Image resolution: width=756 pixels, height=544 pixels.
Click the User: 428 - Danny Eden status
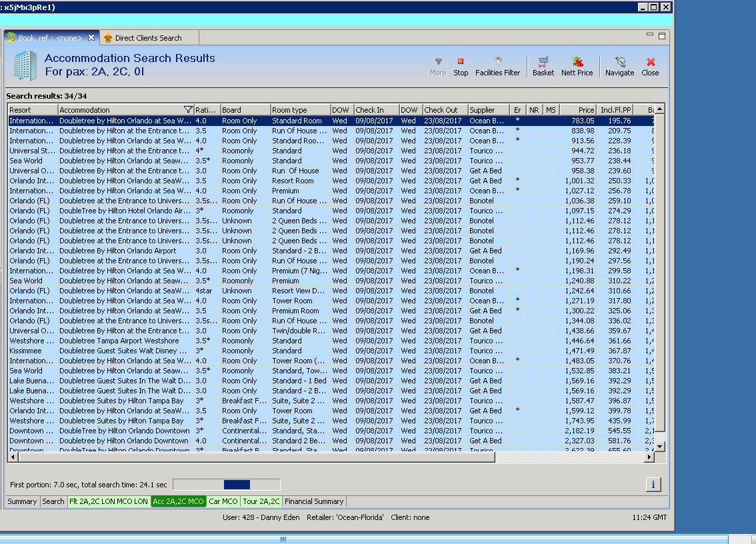(x=261, y=517)
